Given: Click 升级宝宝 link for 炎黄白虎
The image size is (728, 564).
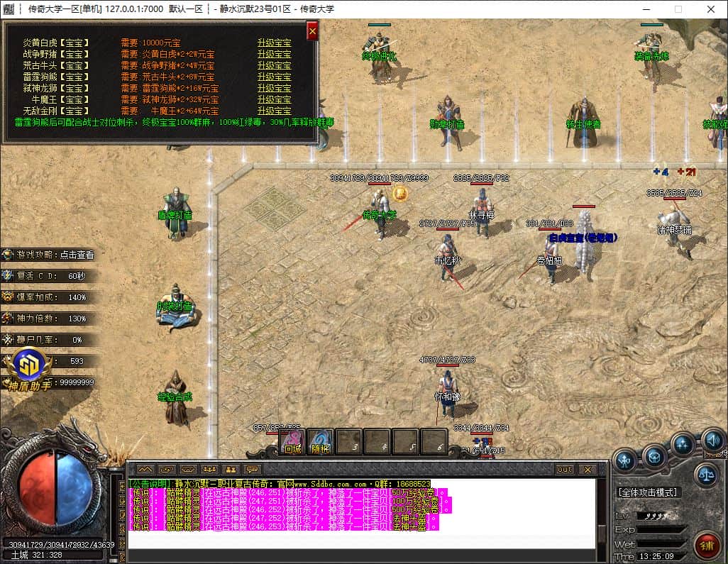Looking at the screenshot, I should click(275, 43).
